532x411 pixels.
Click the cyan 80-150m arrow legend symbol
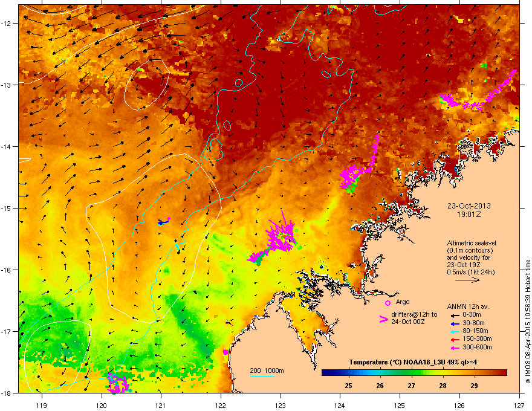[455, 331]
